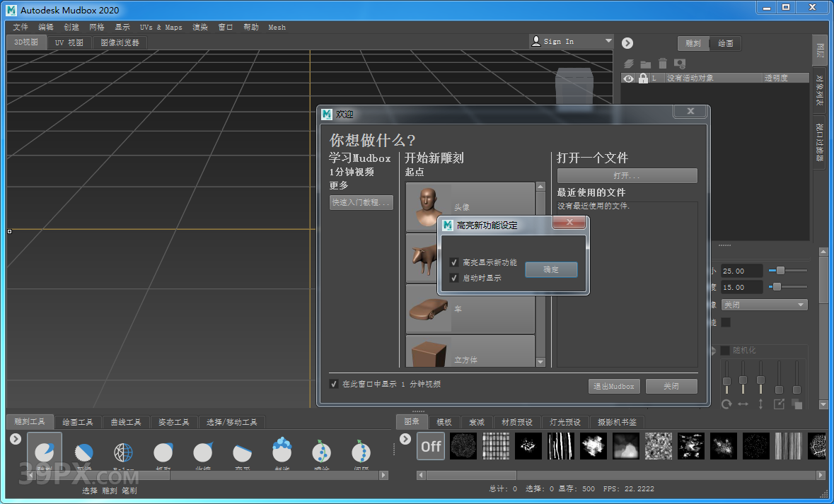
Task: Click the new layer icon in layers panel
Action: [628, 64]
